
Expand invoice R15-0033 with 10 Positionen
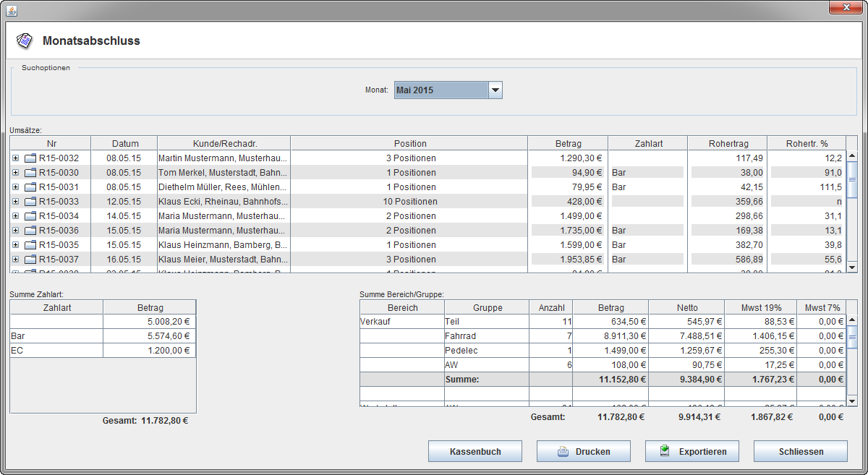coord(15,202)
